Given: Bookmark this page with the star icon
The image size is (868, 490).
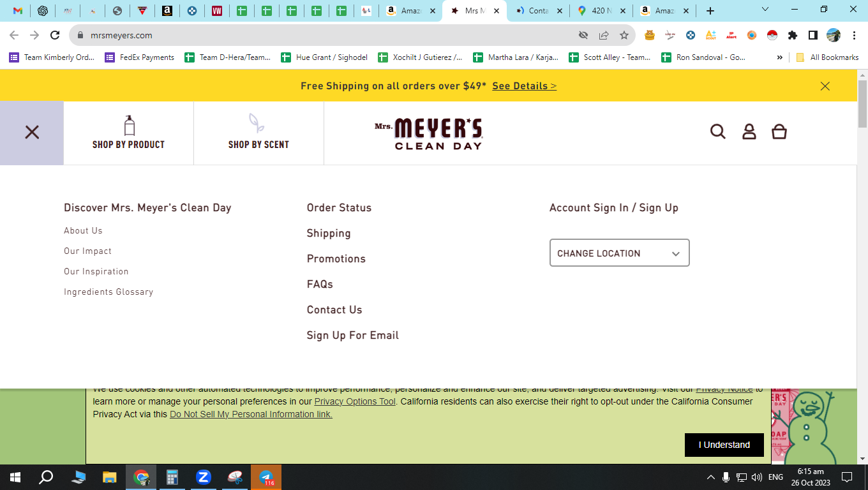Looking at the screenshot, I should point(624,35).
